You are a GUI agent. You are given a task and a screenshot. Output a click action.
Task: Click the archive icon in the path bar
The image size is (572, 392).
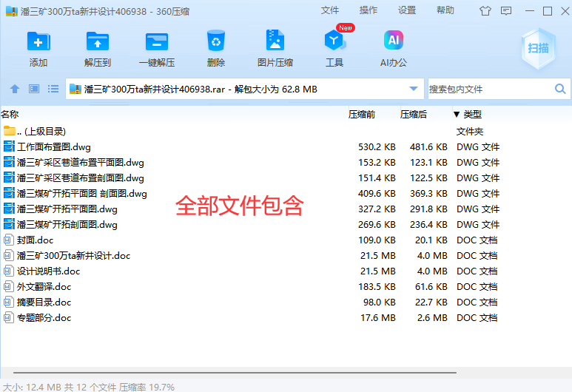(x=75, y=89)
